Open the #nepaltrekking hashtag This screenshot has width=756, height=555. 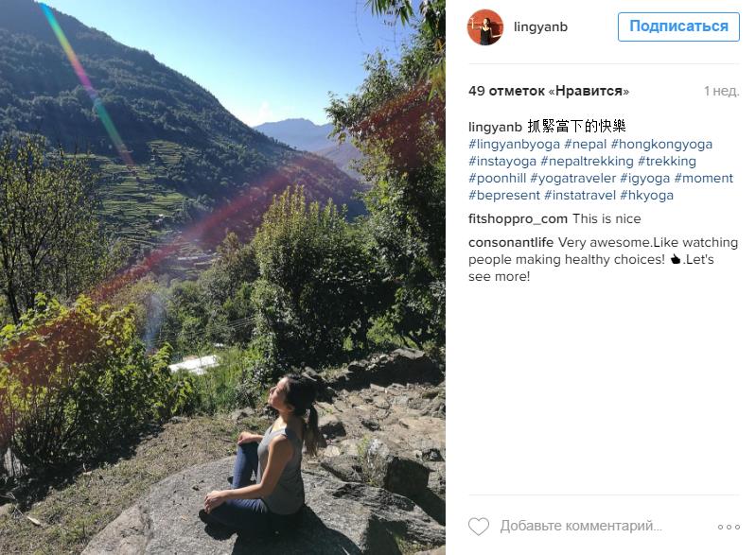click(x=587, y=161)
